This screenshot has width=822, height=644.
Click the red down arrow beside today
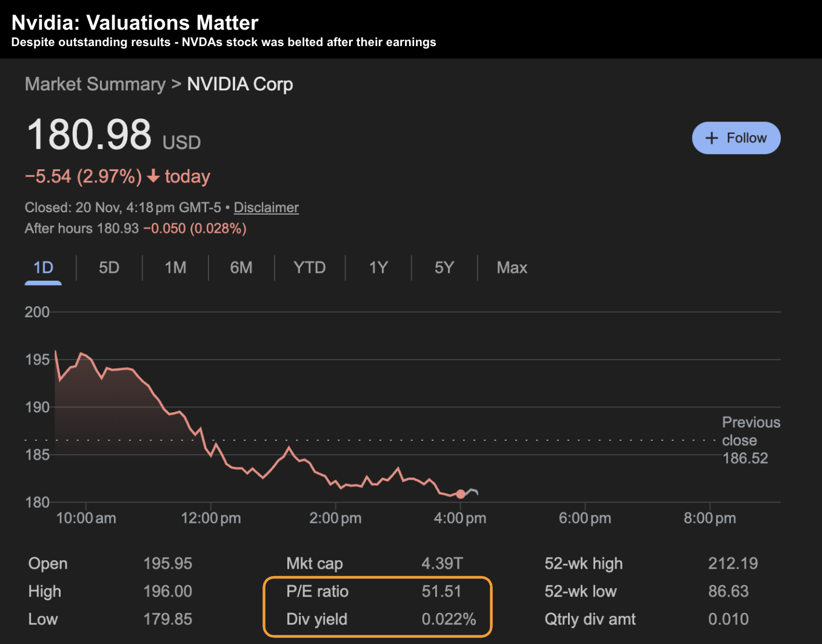pos(153,176)
